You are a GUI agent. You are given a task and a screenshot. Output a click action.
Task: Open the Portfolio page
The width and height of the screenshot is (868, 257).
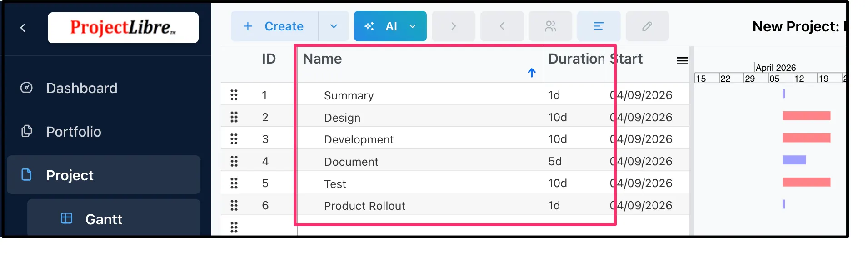(74, 132)
